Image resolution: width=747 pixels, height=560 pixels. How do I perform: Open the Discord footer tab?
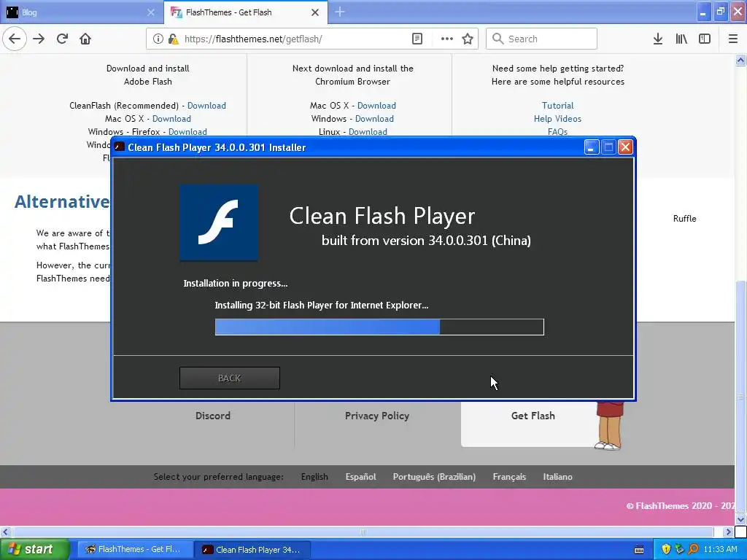[213, 416]
